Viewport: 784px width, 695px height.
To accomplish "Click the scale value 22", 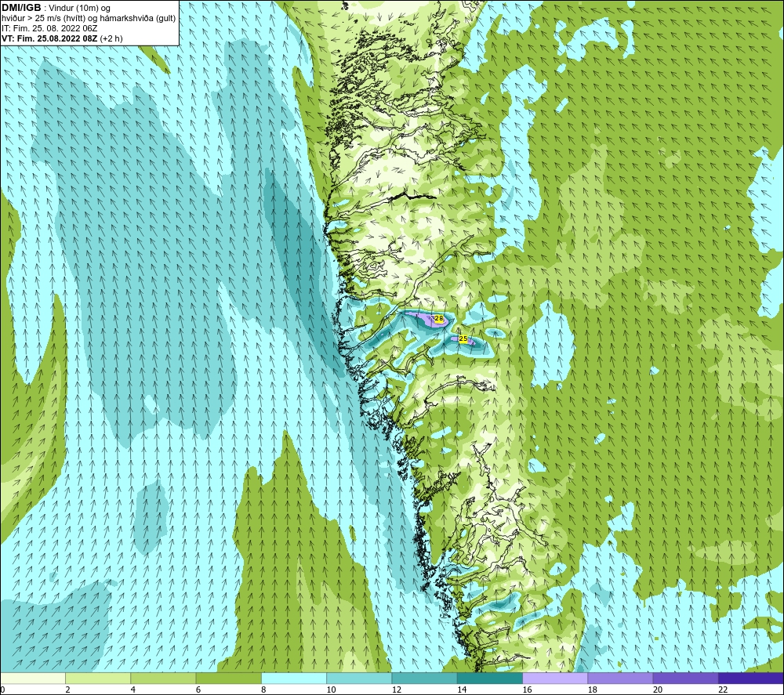I will pos(723,690).
